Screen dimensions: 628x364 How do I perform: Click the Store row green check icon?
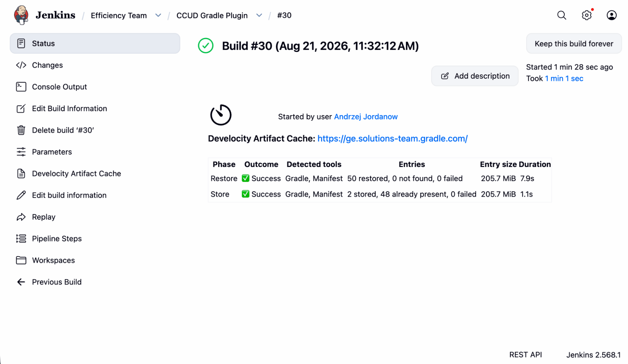click(245, 194)
